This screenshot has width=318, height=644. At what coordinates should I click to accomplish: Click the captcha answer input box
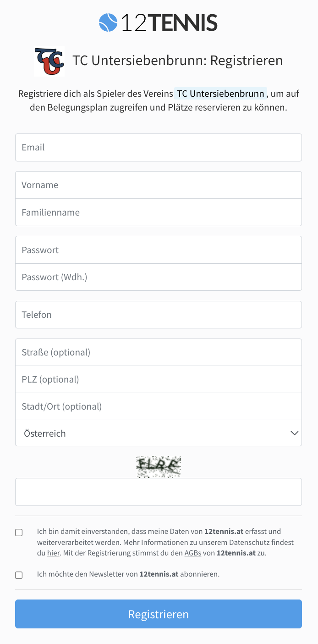[158, 492]
